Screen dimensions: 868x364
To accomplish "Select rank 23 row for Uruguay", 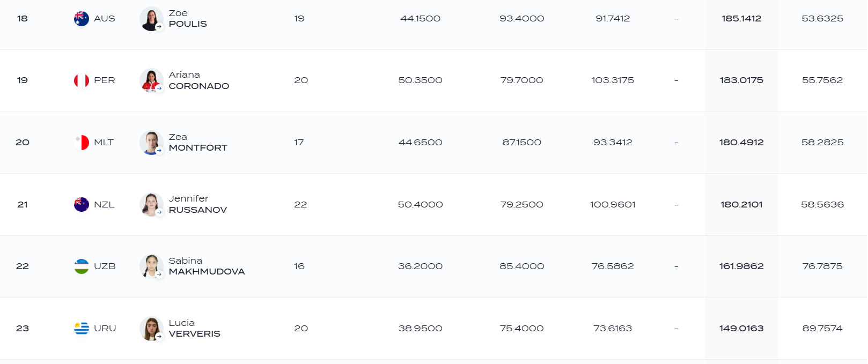I will [x=433, y=328].
